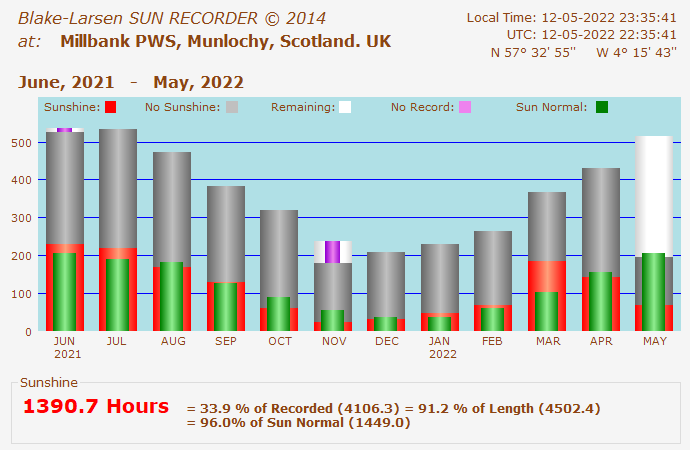This screenshot has width=690, height=450.
Task: Click the green sun normal bar for May
Action: [x=653, y=292]
